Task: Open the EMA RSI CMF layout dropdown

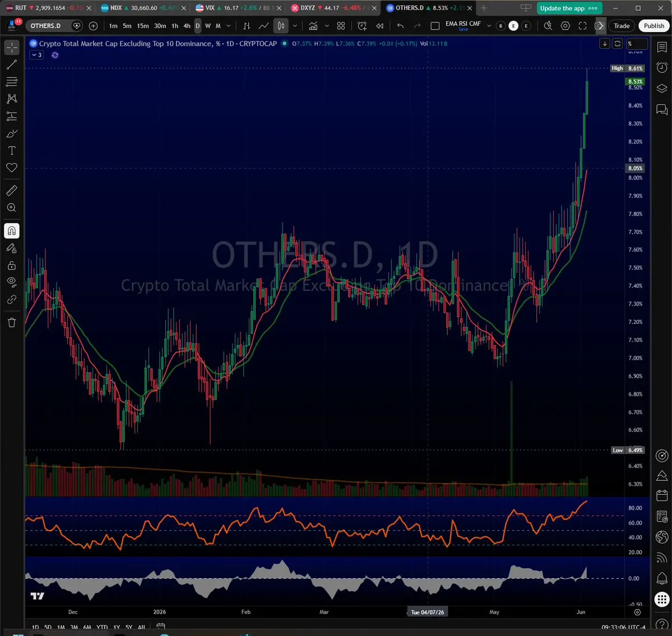Action: pos(489,26)
